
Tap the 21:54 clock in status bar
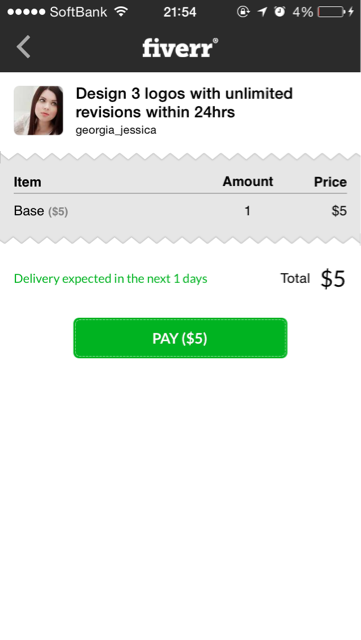click(180, 12)
